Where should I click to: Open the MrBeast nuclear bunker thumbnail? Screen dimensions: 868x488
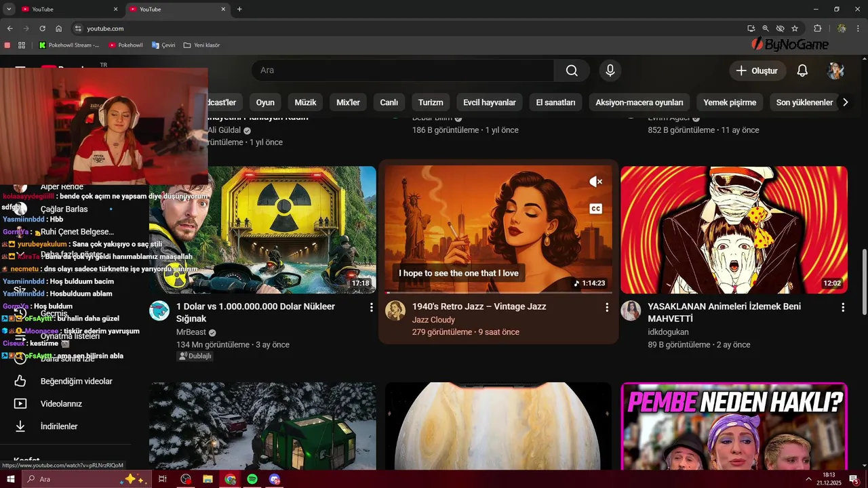point(262,230)
